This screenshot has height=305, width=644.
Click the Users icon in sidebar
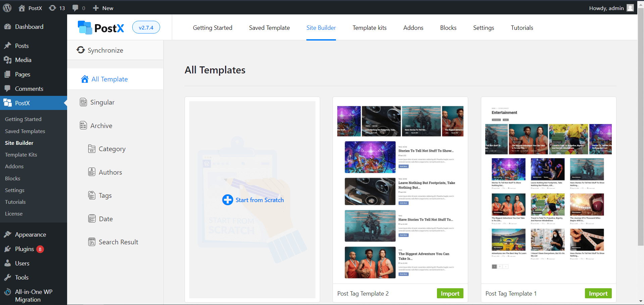(x=7, y=263)
